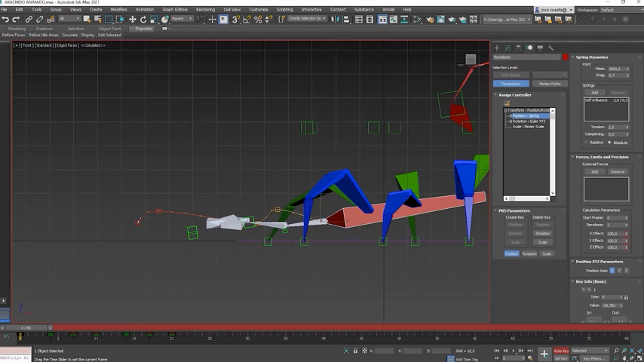Activate the Select and Link chain icon
Screen dimensions: 644x362
[x=29, y=20]
